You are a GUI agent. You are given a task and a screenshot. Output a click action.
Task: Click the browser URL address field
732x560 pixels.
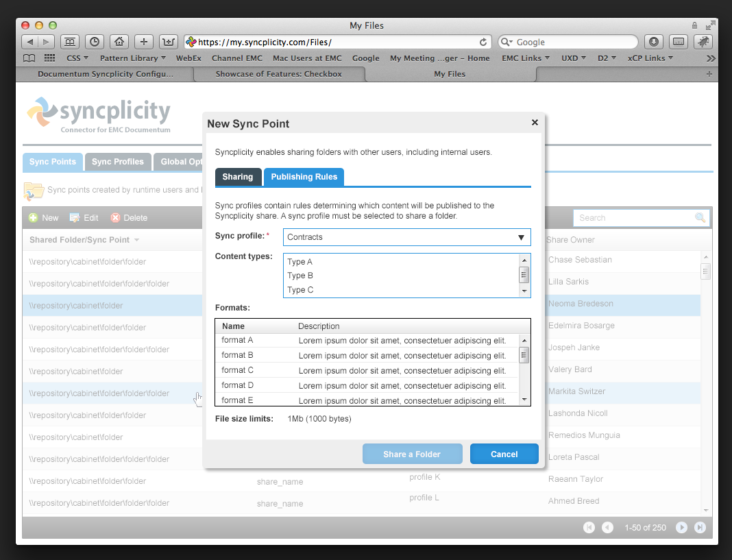337,42
